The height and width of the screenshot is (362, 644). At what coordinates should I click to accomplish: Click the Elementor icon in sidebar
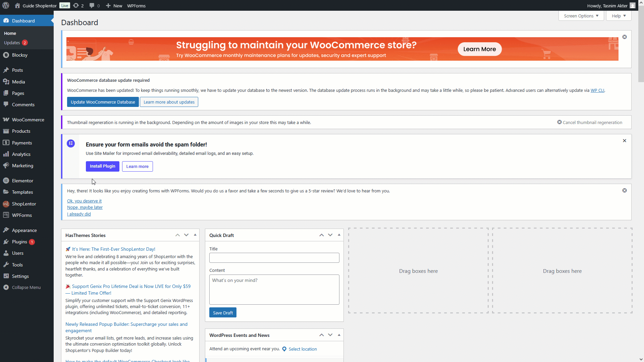[6, 181]
